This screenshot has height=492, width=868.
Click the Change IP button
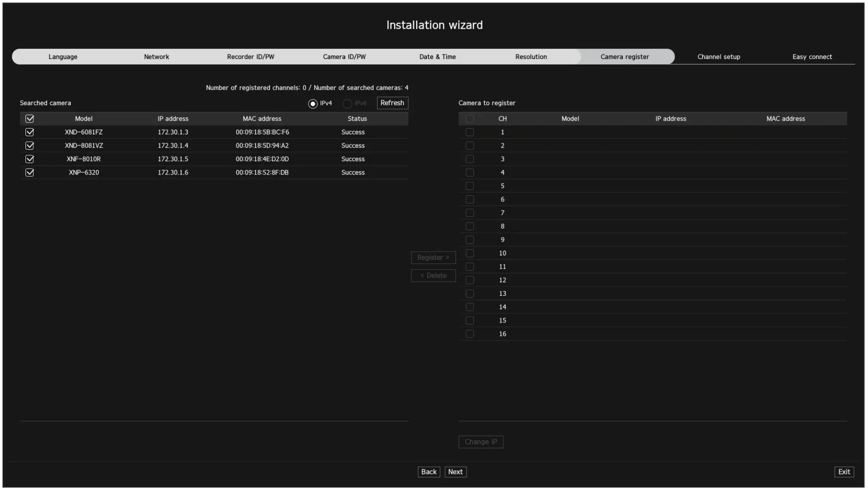[x=480, y=442]
